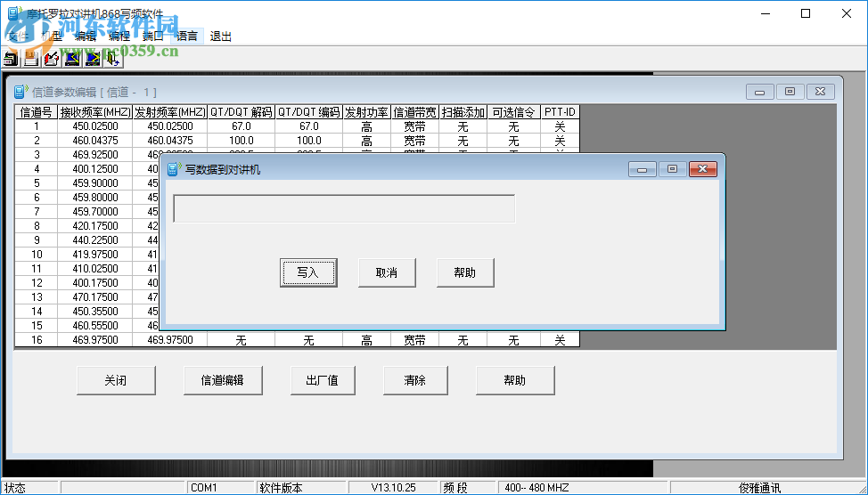Close the 写数据到对讲机 dialog

[x=703, y=168]
